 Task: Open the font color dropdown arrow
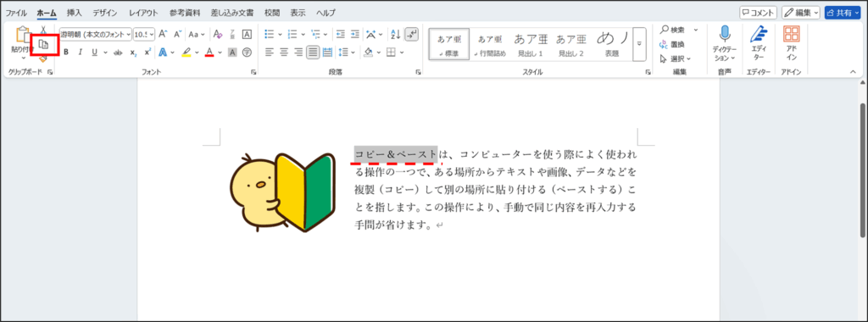pos(220,53)
